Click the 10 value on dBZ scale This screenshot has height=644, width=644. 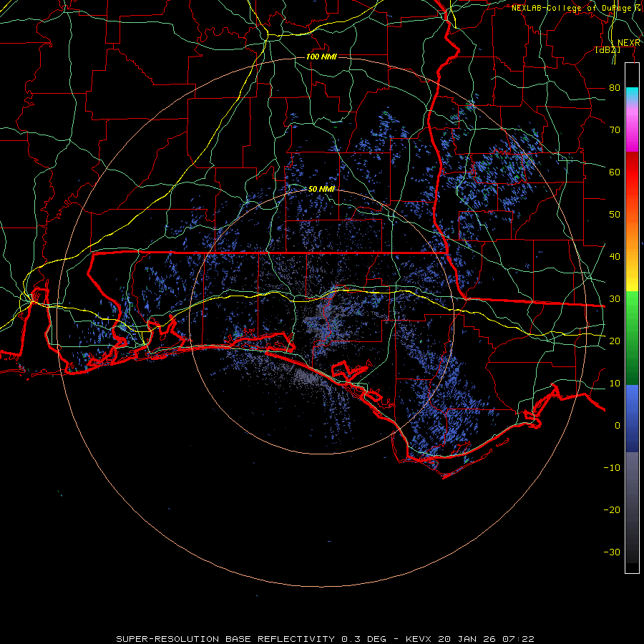615,384
